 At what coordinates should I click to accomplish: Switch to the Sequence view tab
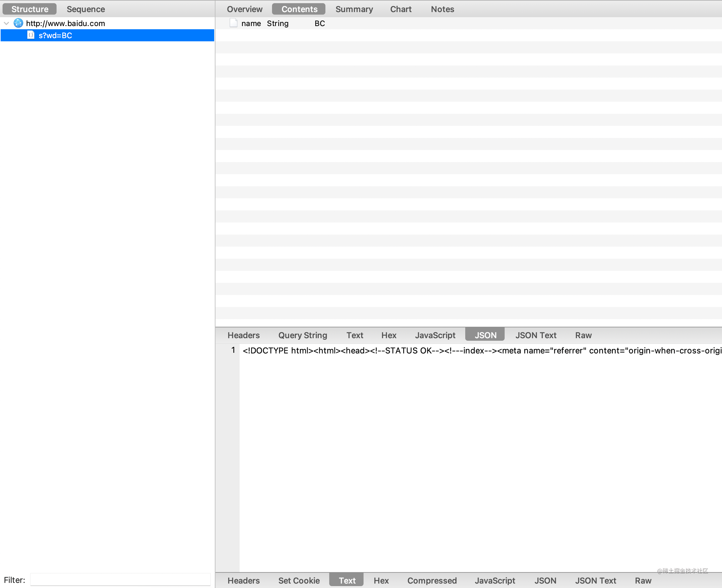click(86, 9)
